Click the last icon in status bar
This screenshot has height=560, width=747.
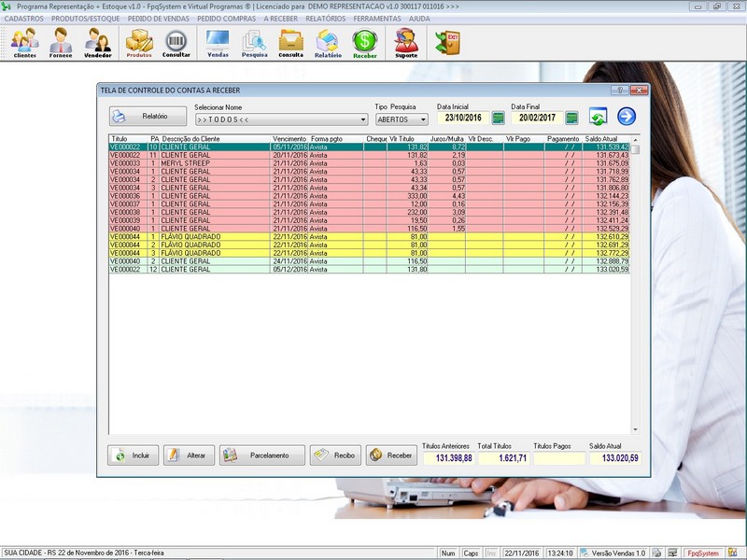[732, 553]
